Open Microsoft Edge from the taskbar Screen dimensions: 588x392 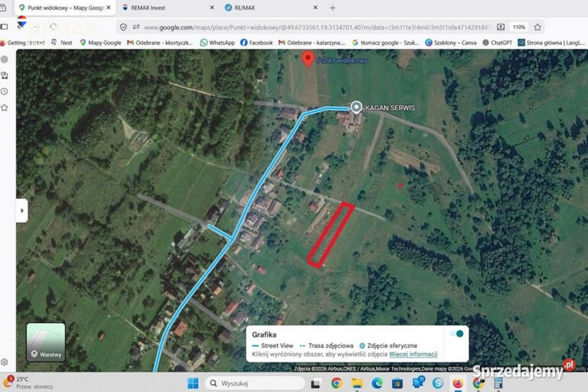(377, 383)
